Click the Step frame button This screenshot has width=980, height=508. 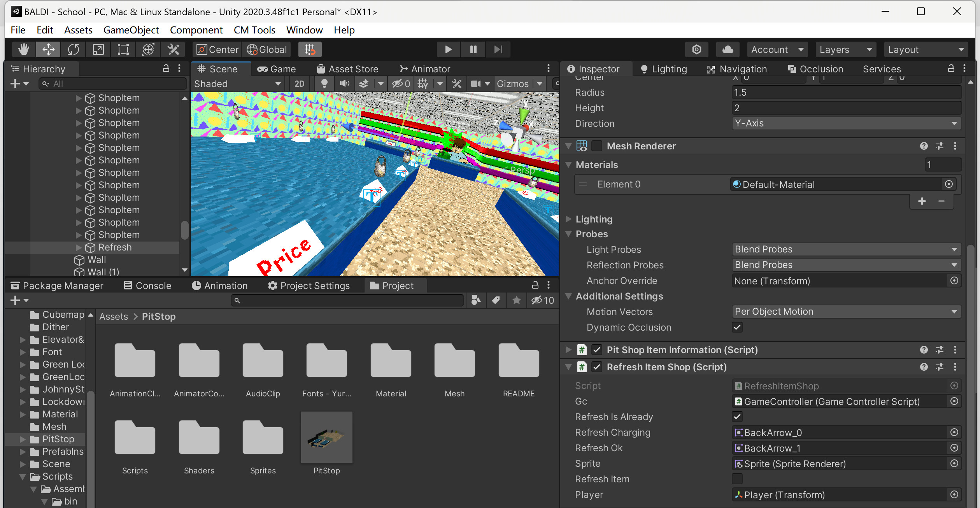pyautogui.click(x=498, y=49)
